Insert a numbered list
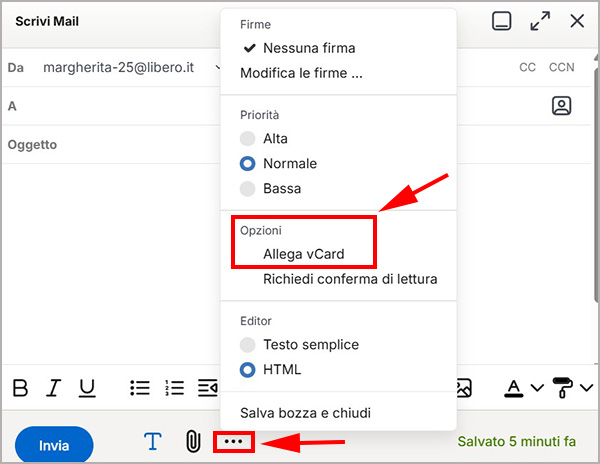600x464 pixels. coord(174,388)
